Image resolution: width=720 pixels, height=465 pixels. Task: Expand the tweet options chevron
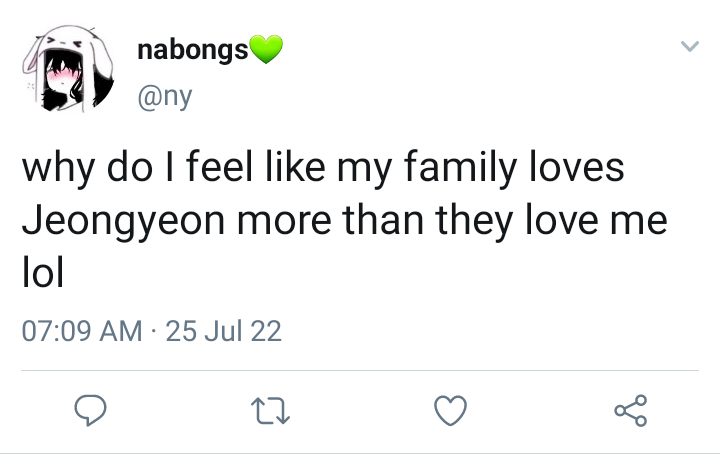[x=689, y=46]
